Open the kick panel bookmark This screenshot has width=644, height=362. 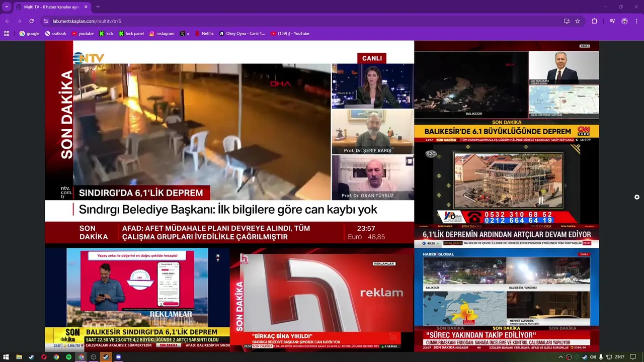coord(131,34)
